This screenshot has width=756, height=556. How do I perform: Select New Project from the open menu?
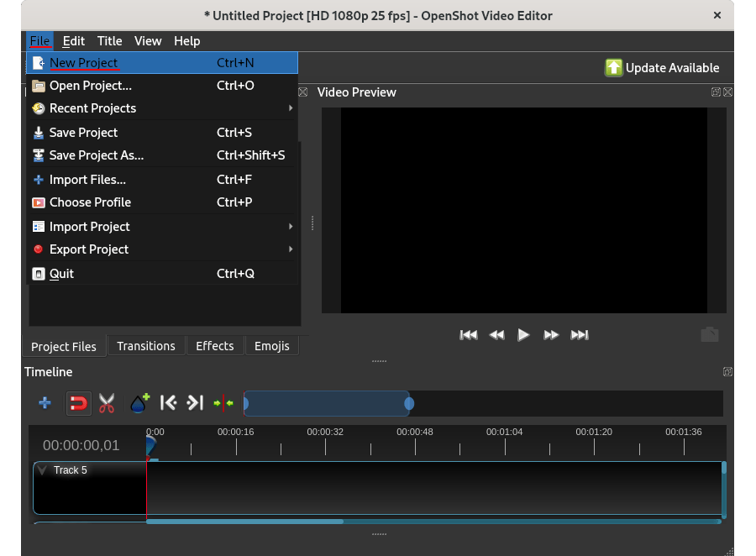tap(84, 62)
